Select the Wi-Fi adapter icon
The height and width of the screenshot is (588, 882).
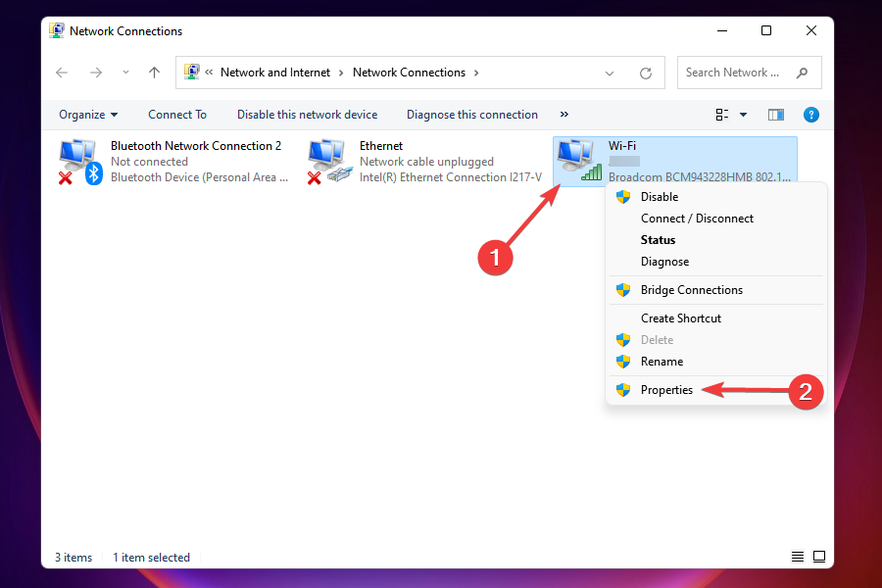pyautogui.click(x=579, y=161)
